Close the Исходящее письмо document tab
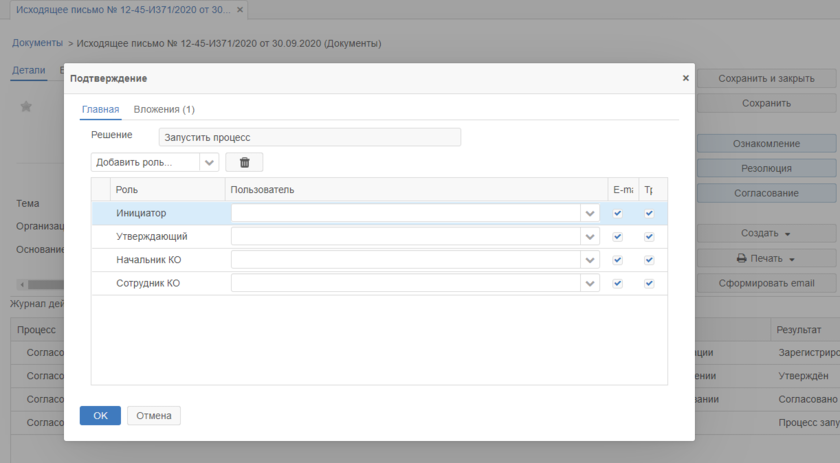This screenshot has height=463, width=840. point(239,9)
